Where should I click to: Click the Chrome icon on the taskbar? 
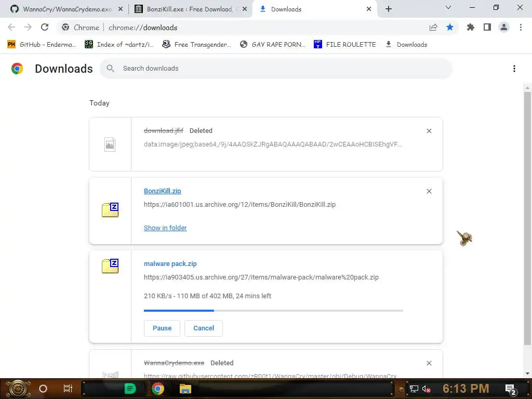(158, 389)
